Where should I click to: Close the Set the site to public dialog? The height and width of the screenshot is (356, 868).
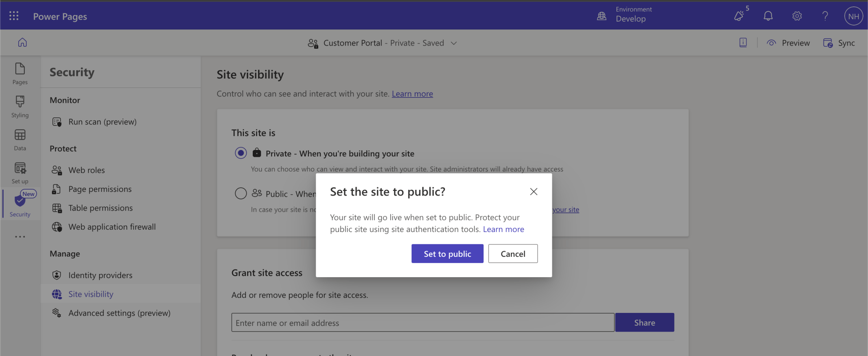coord(534,191)
